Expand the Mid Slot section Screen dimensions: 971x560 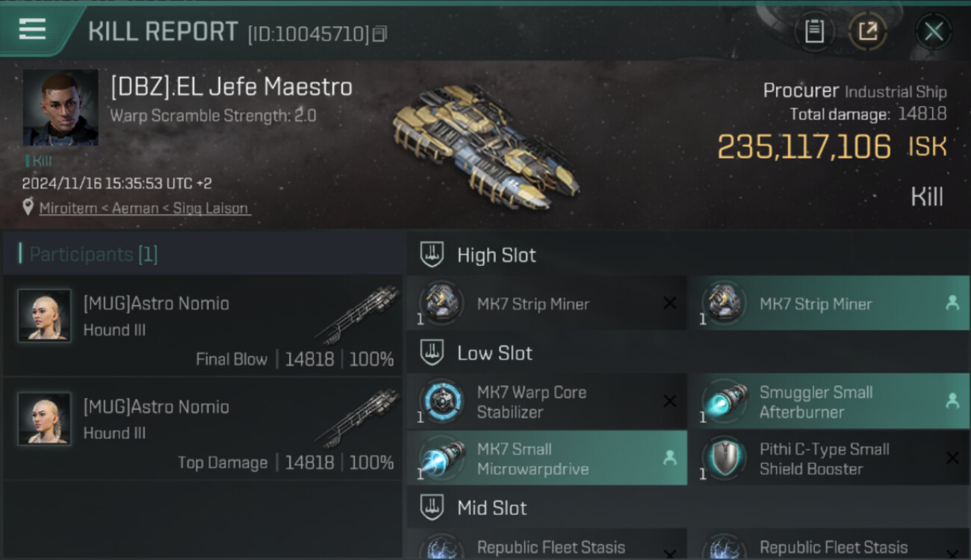491,508
